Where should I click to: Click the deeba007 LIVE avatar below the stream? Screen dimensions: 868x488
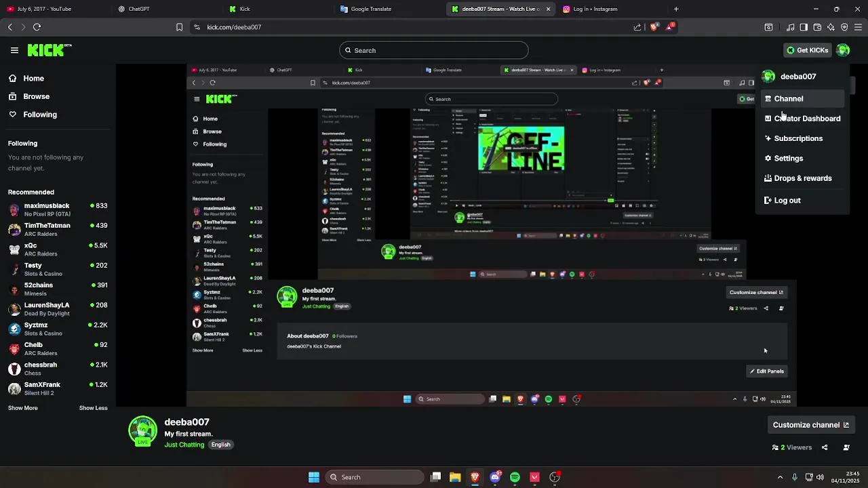click(142, 431)
